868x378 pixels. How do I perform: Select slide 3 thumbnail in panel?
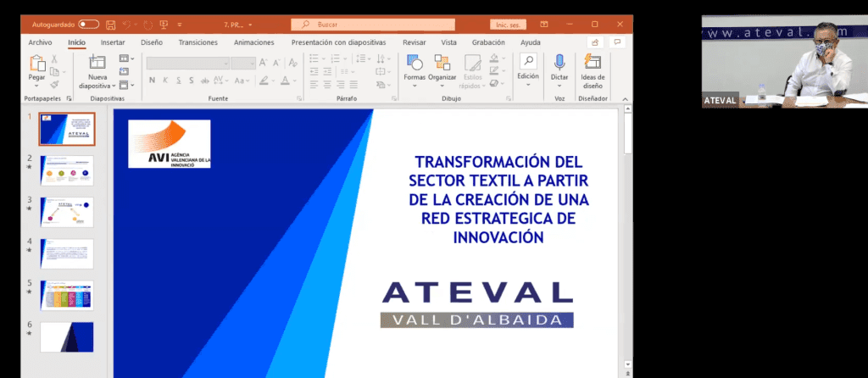[x=66, y=212]
